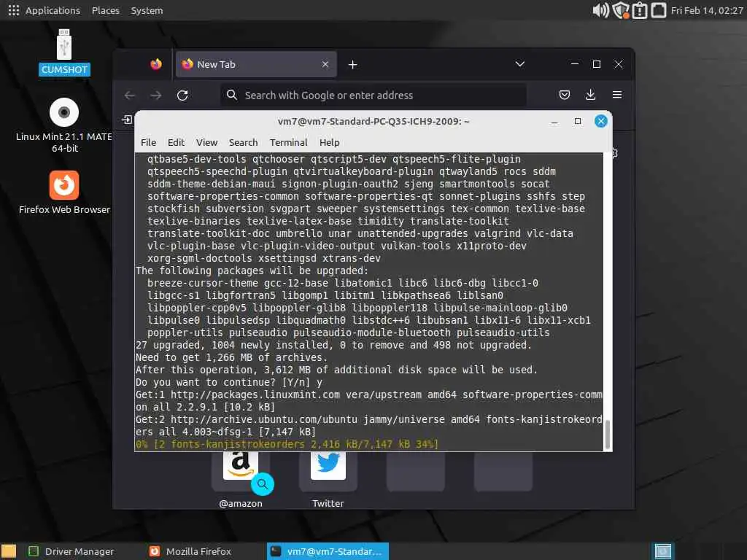Click the Firefox back arrow
The image size is (747, 560).
130,96
